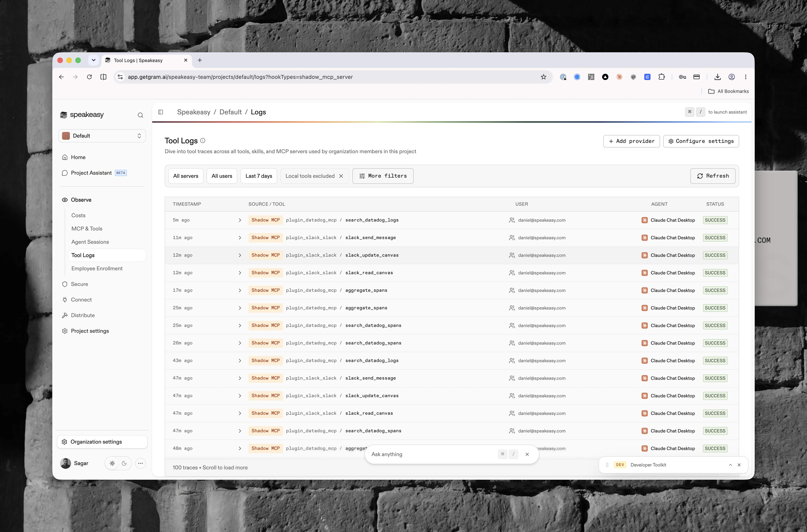Click the Speakeasy breadcrumb link
Screen dimensions: 807x532
pyautogui.click(x=194, y=112)
